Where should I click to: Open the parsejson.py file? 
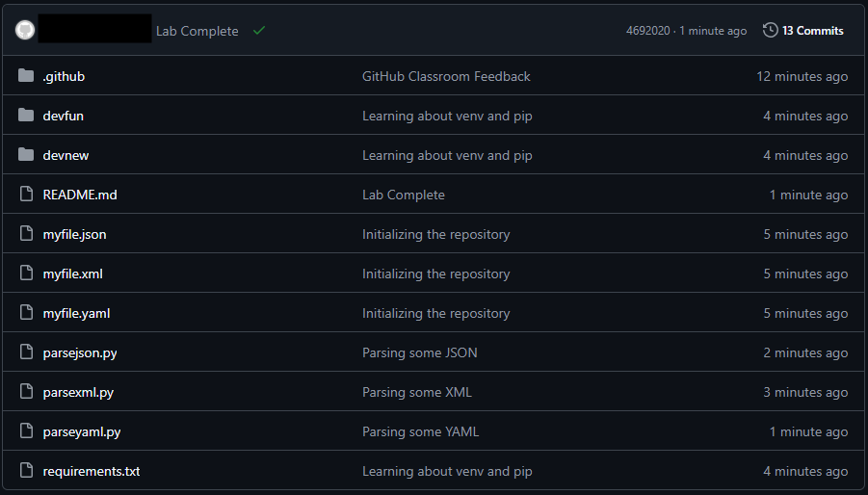(x=80, y=352)
